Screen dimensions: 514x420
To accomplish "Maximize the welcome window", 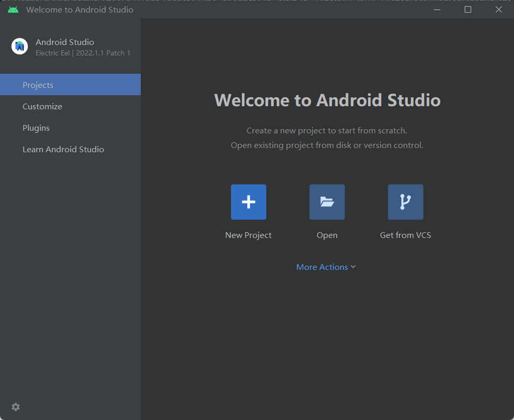I will 468,9.
